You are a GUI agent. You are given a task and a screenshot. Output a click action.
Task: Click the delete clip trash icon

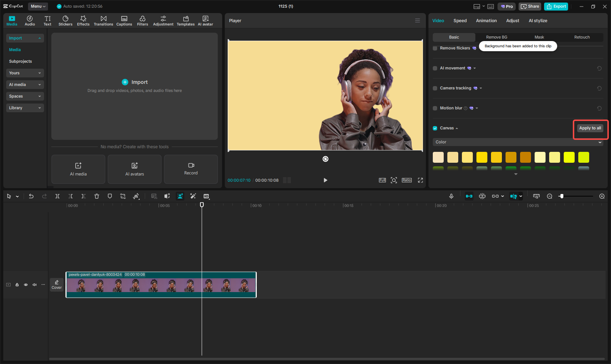[97, 196]
